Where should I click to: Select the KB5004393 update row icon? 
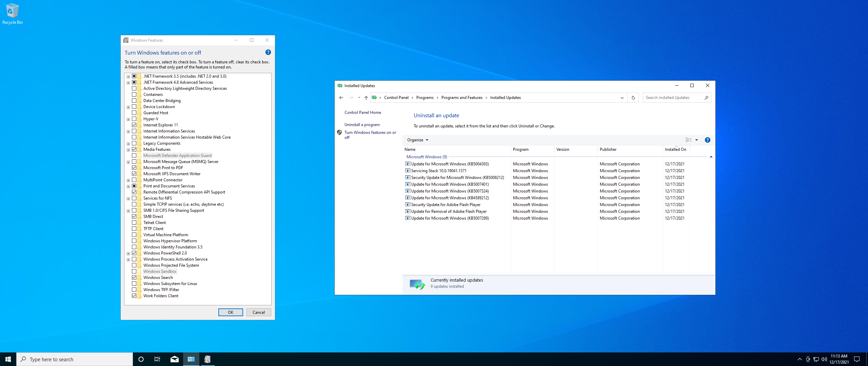tap(408, 164)
